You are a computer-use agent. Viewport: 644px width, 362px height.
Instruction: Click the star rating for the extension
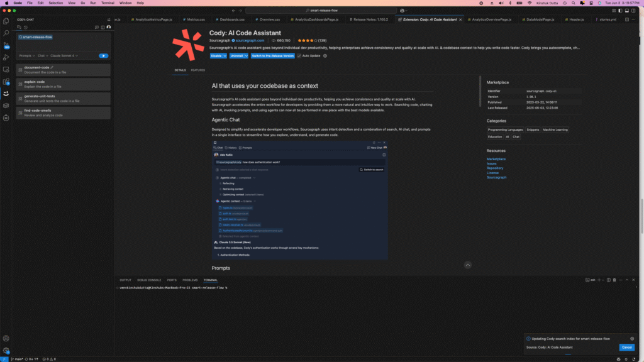307,41
